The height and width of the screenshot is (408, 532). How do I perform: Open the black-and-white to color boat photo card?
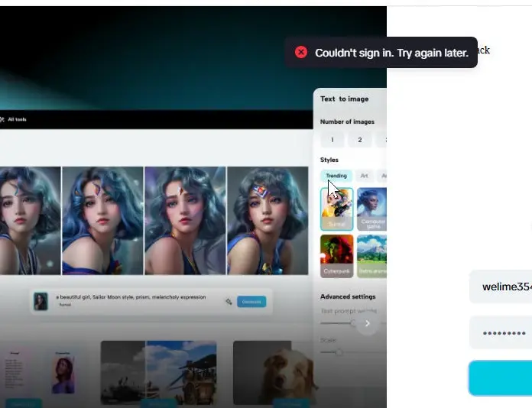pyautogui.click(x=158, y=373)
